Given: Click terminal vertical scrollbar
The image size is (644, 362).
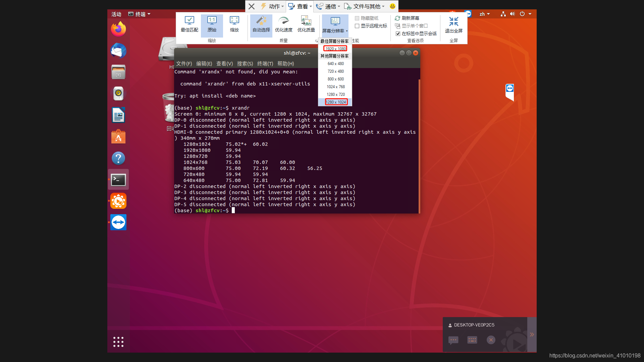Looking at the screenshot, I should [419, 146].
